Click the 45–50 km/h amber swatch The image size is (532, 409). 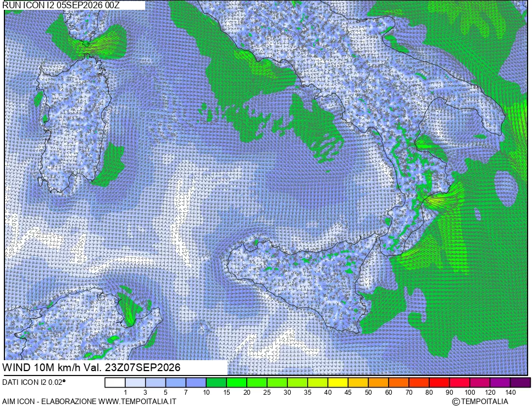(x=358, y=383)
